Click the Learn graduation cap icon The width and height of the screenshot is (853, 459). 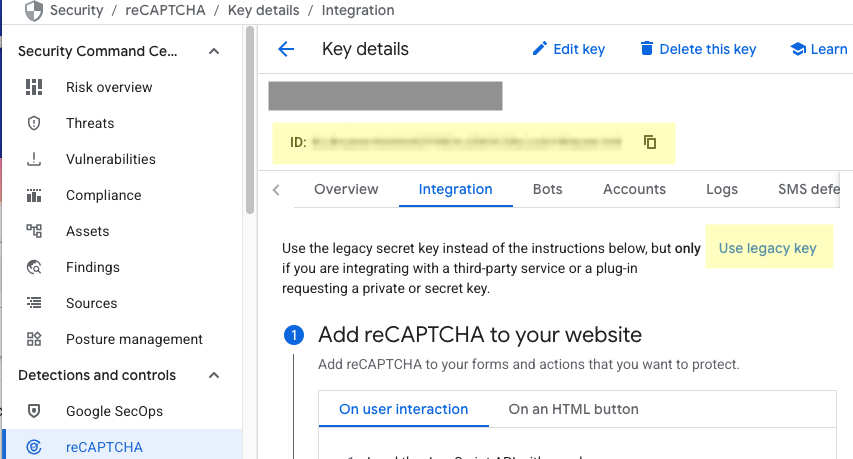tap(798, 49)
